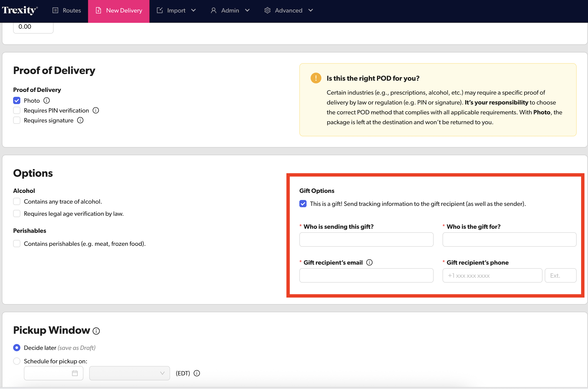Image resolution: width=588 pixels, height=389 pixels.
Task: Click the Import arrow icon
Action: [x=160, y=10]
